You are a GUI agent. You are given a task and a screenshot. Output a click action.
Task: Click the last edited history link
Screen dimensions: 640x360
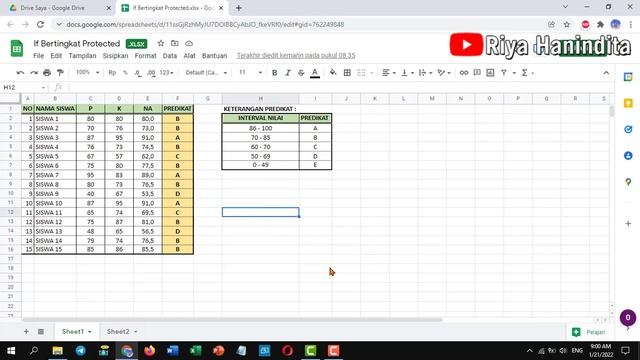pos(296,56)
